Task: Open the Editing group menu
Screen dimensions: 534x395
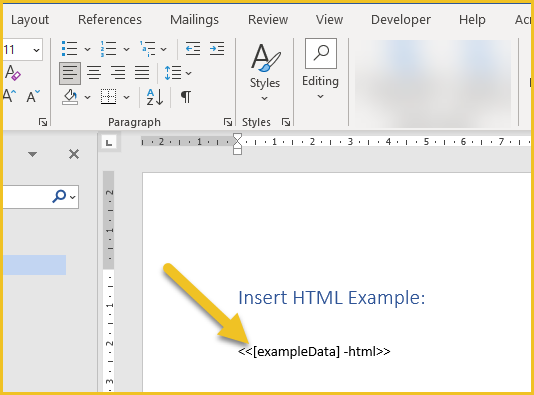Action: pos(320,69)
